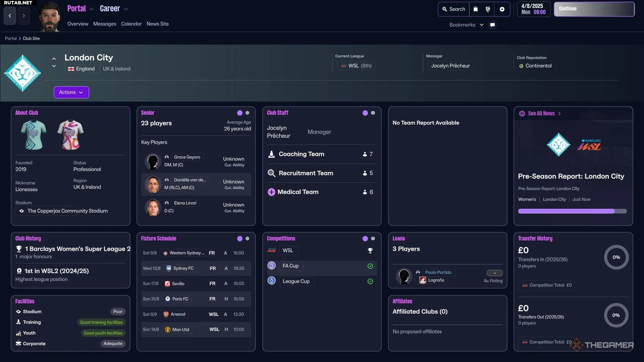Click the news progress bar

pos(572,211)
